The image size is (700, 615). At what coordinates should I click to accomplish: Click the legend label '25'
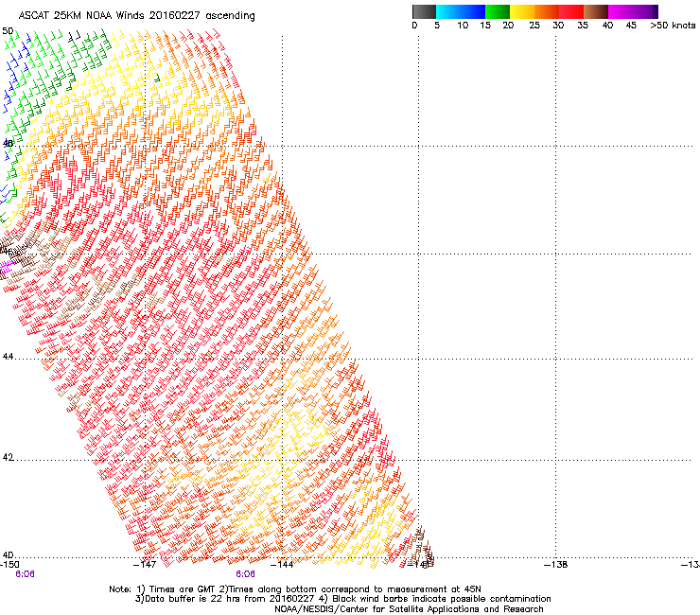[x=534, y=26]
